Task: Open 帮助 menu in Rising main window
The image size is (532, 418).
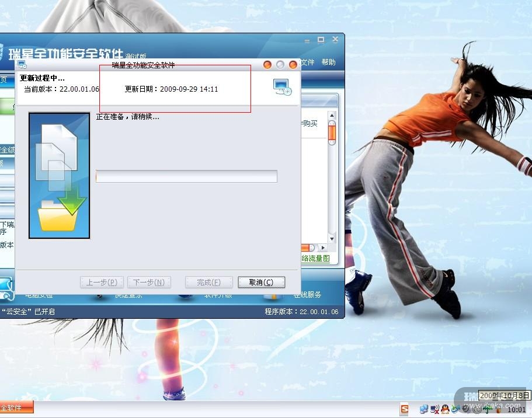Action: click(328, 62)
